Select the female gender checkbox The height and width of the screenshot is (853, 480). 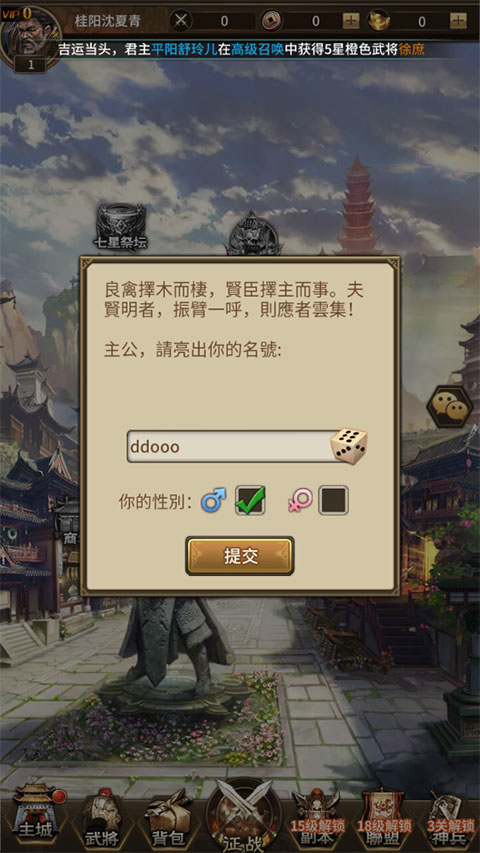pos(333,500)
